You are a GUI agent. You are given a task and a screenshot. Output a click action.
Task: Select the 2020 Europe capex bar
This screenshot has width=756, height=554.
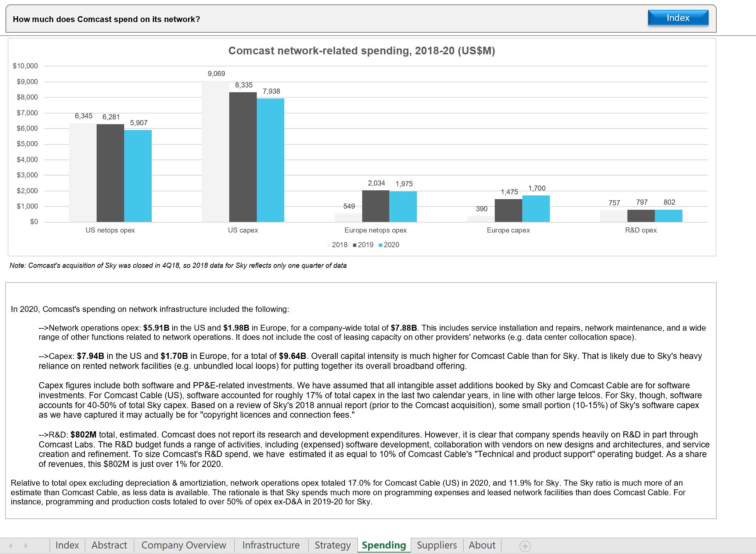coord(536,209)
